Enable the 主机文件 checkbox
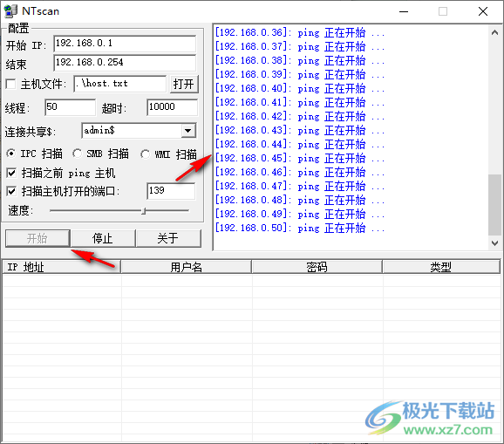This screenshot has width=504, height=444. coord(10,84)
